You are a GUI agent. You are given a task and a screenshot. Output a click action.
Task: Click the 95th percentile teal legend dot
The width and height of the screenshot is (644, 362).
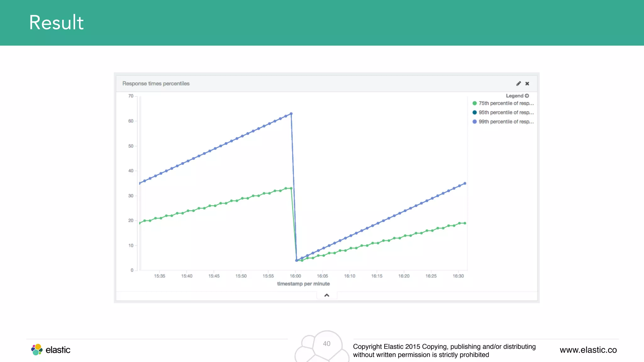tap(475, 112)
